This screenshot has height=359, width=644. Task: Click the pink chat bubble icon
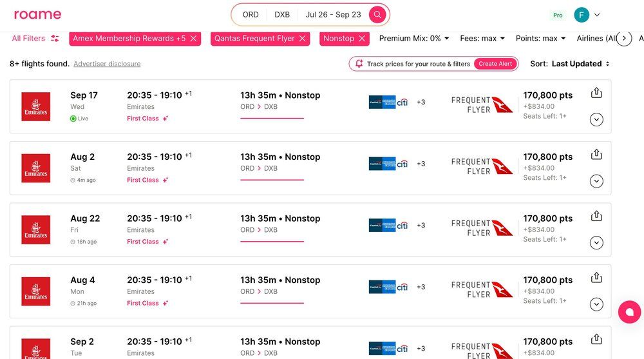coord(629,312)
